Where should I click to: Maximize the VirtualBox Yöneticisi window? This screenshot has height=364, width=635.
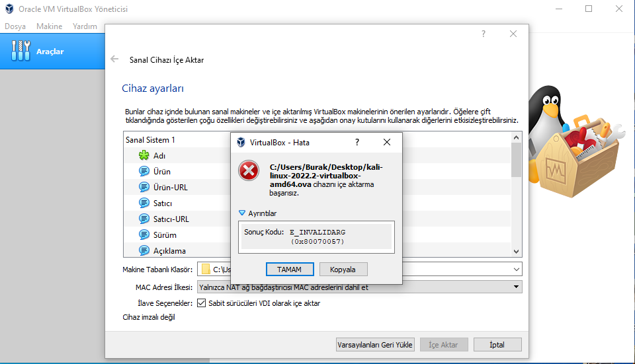589,9
